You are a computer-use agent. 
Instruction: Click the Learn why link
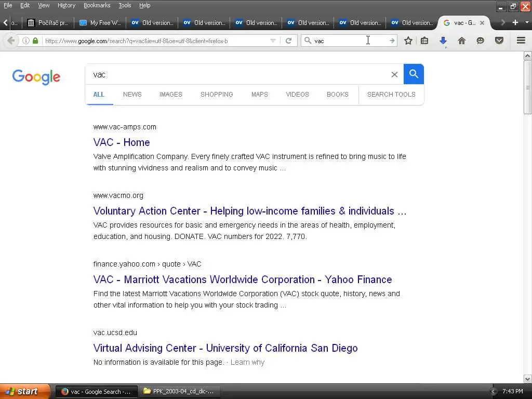[x=247, y=362]
